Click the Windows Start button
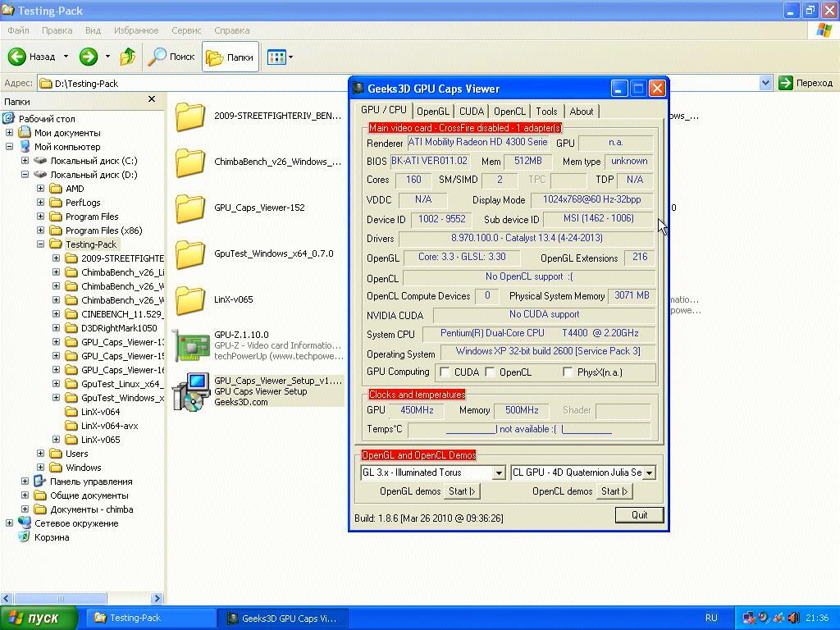The width and height of the screenshot is (840, 630). (39, 618)
